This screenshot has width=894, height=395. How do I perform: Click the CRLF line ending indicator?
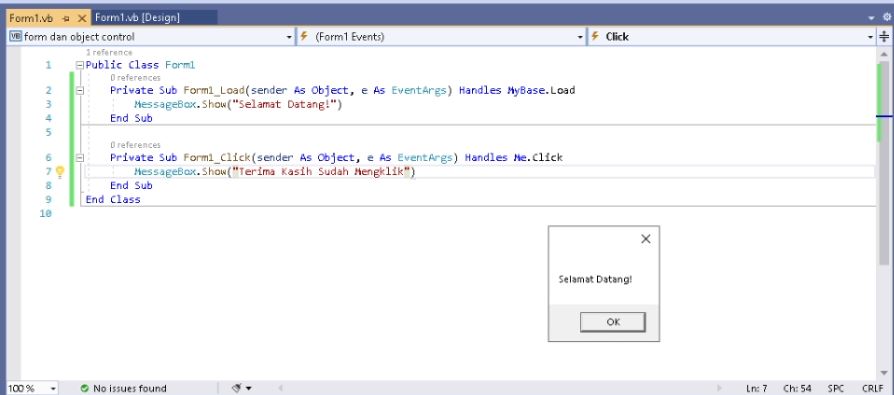point(872,388)
